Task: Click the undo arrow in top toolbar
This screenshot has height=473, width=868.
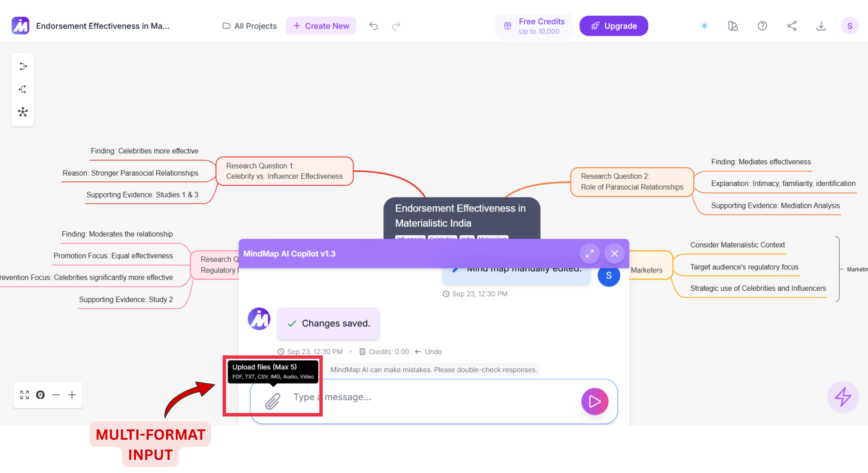Action: click(x=374, y=26)
